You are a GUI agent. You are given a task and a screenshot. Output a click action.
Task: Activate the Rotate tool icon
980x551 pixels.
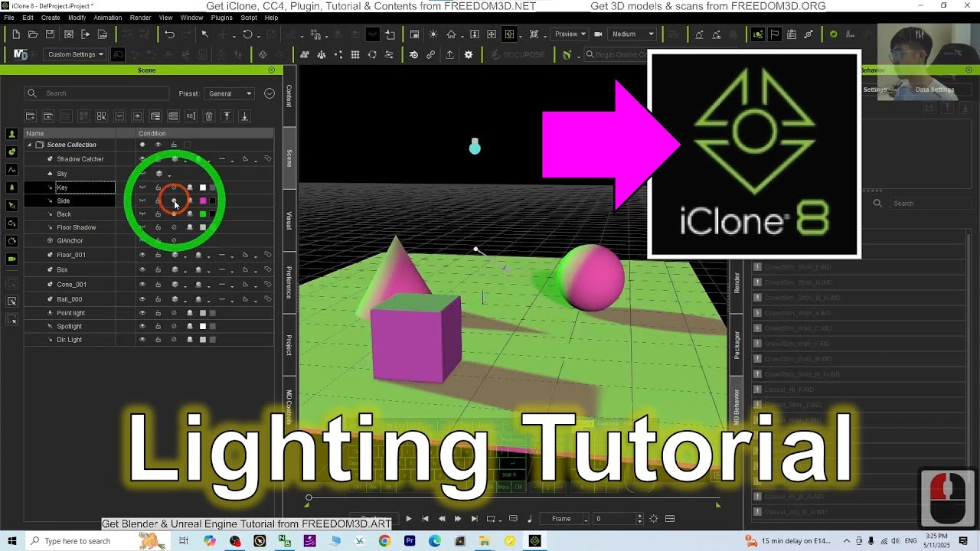coord(247,34)
